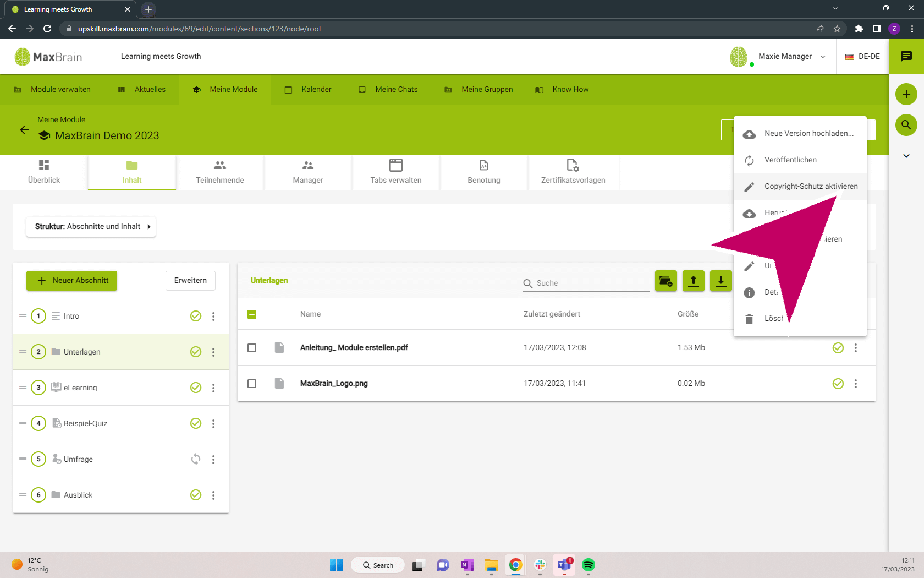This screenshot has height=578, width=924.
Task: Select Neue Version hochladen... menu entry
Action: tap(800, 134)
